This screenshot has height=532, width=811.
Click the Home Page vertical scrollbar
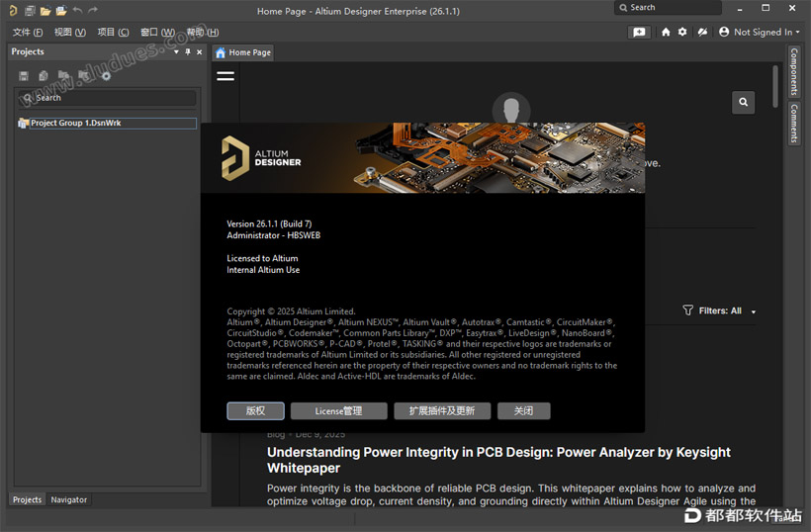[x=774, y=86]
